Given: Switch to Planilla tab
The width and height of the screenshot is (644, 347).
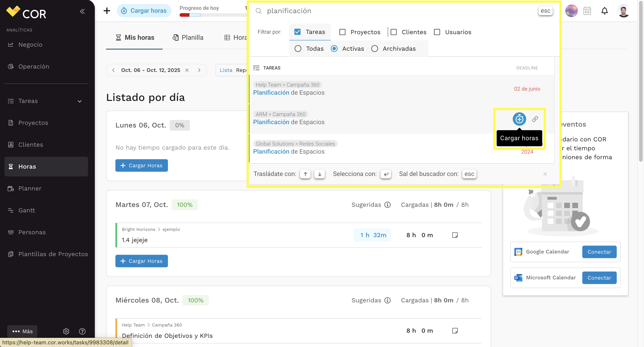Looking at the screenshot, I should pyautogui.click(x=188, y=38).
